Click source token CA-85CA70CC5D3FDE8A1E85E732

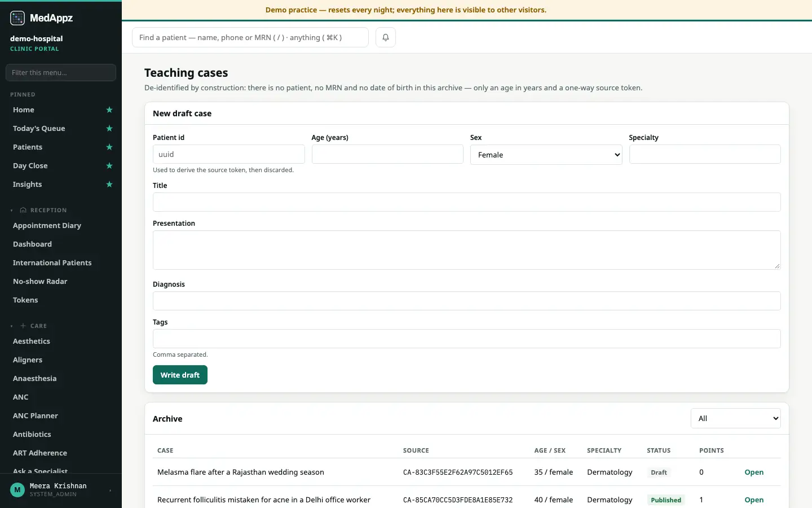(458, 500)
